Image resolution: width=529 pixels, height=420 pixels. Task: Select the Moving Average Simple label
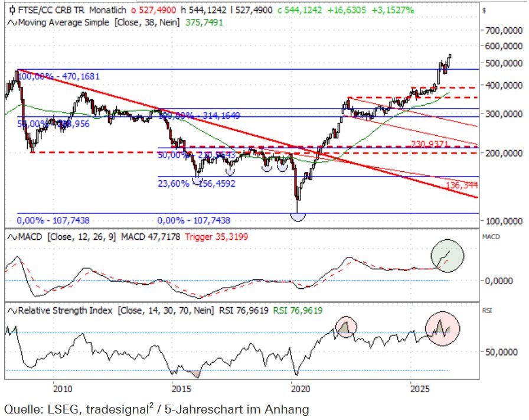point(63,22)
